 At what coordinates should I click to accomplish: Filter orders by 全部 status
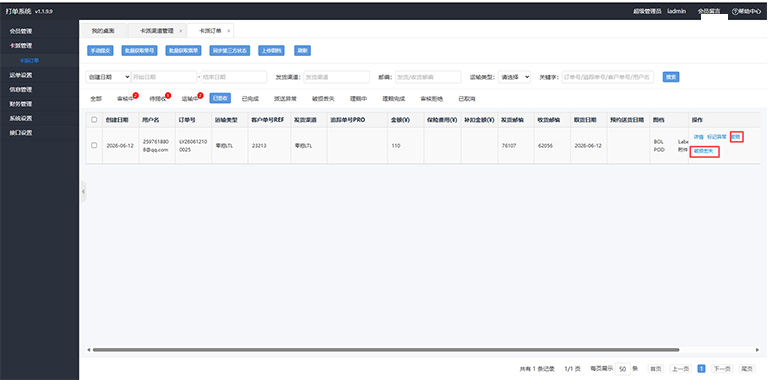(96, 99)
